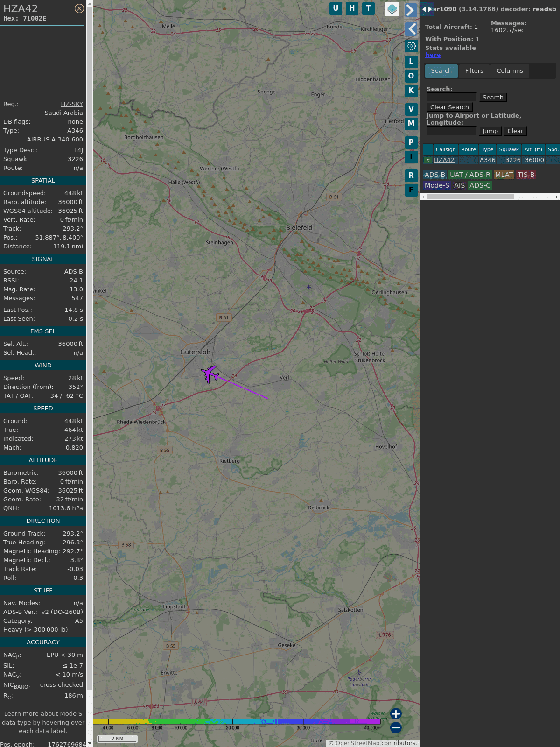Zoom out with the minus button
560x747 pixels.
click(396, 727)
